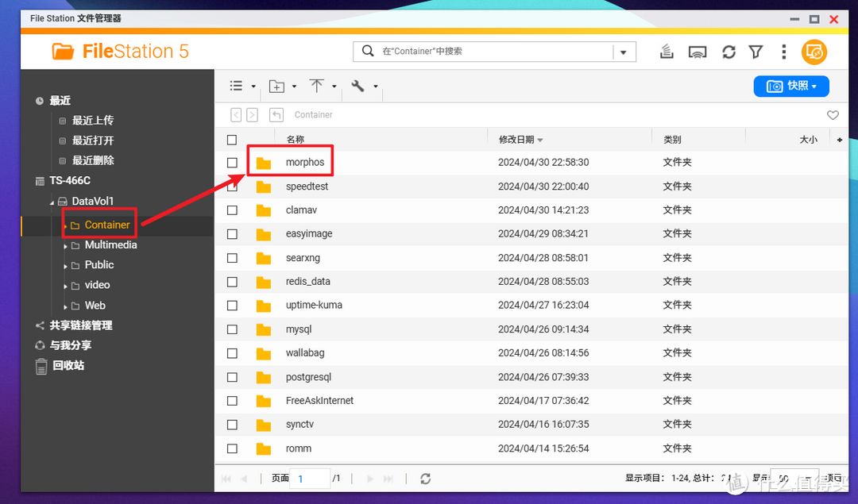Image resolution: width=858 pixels, height=504 pixels.
Task: Open 回收站 recycle bin
Action: [x=60, y=366]
